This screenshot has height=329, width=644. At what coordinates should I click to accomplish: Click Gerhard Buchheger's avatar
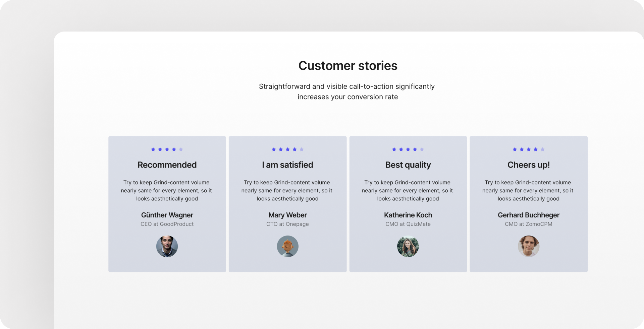point(529,246)
